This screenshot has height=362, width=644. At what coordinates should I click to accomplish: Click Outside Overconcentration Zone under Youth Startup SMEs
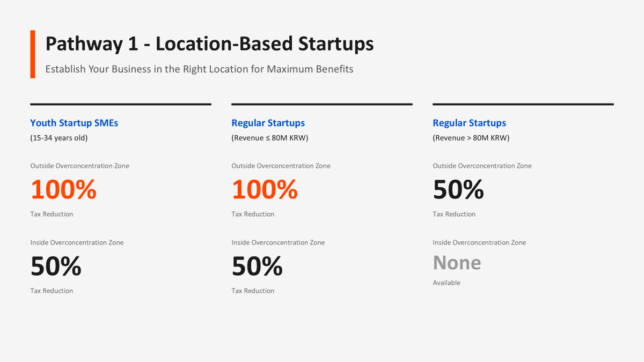tap(79, 166)
